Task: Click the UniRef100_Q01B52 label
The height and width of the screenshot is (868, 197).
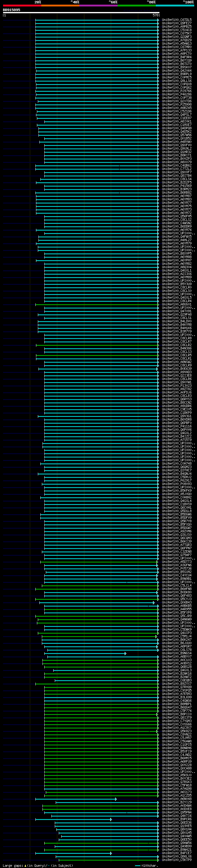Action: [x=177, y=139]
